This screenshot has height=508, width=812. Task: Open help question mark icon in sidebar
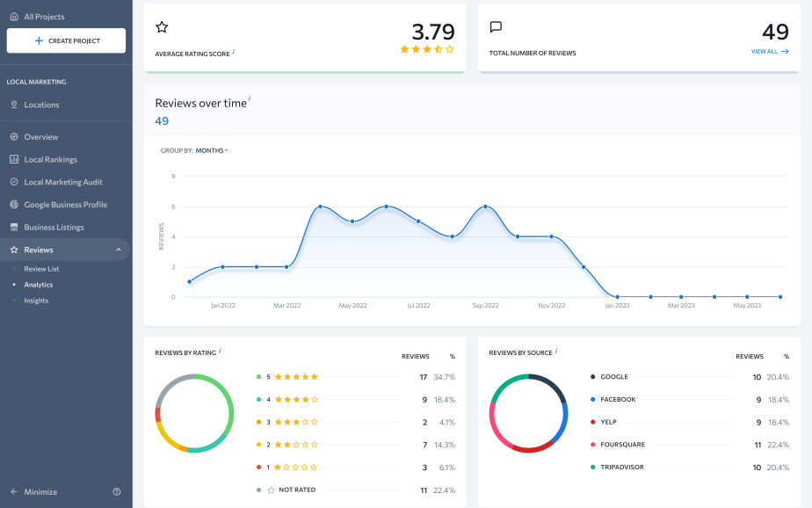click(117, 492)
